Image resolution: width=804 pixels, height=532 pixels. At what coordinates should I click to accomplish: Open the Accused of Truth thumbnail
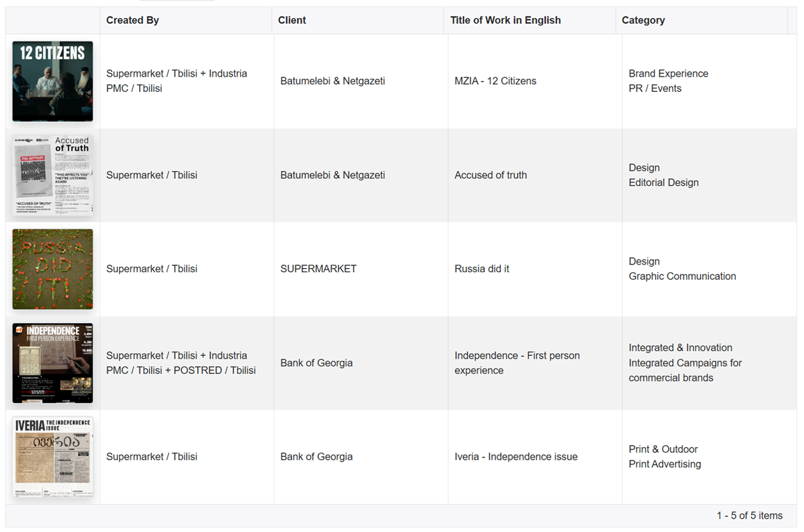tap(52, 175)
